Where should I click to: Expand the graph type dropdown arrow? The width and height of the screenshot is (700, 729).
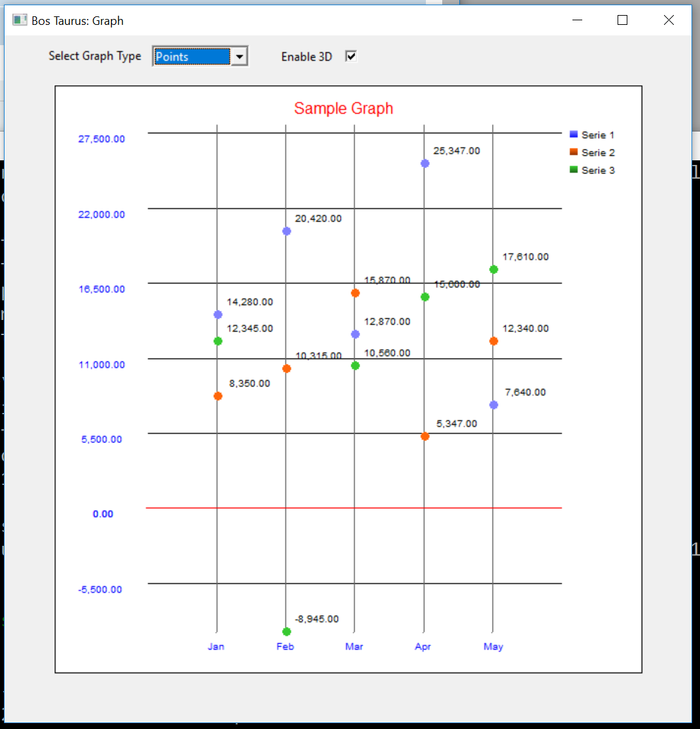click(x=239, y=57)
